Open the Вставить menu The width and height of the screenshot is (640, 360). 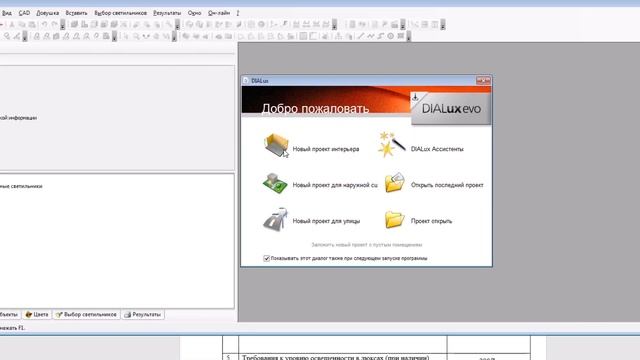point(76,13)
